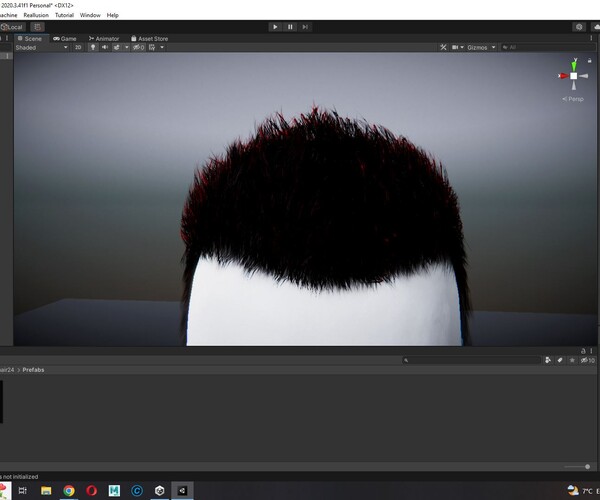Open Scene camera settings icon
This screenshot has height=500, width=600.
tap(455, 47)
